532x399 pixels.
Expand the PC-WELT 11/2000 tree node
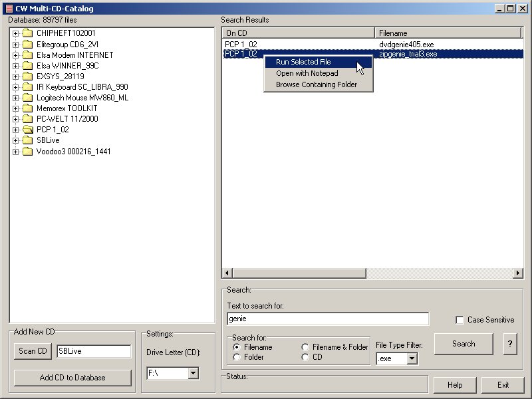point(15,119)
